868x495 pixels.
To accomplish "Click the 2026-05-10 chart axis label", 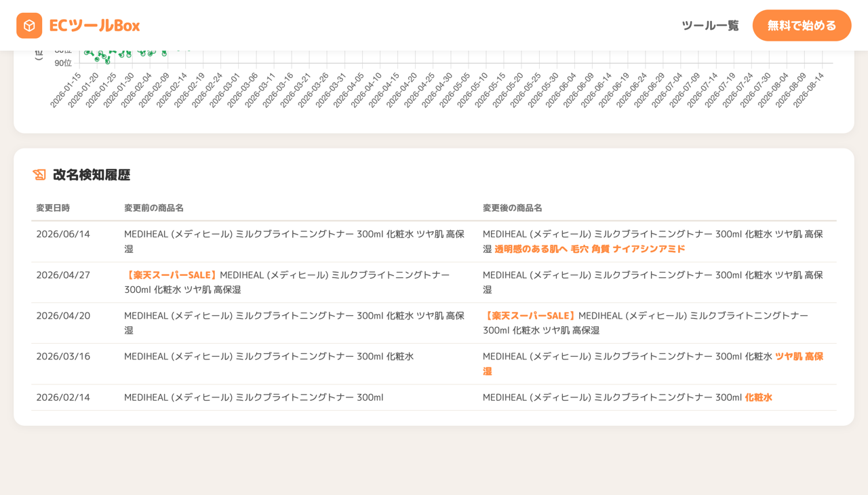I will click(x=472, y=90).
